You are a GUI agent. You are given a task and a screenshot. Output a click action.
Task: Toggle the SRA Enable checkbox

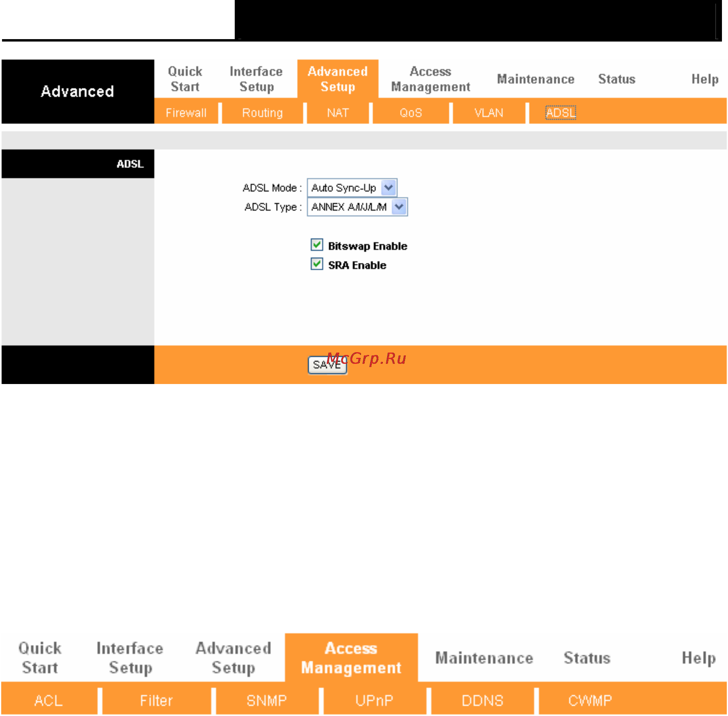pyautogui.click(x=317, y=264)
